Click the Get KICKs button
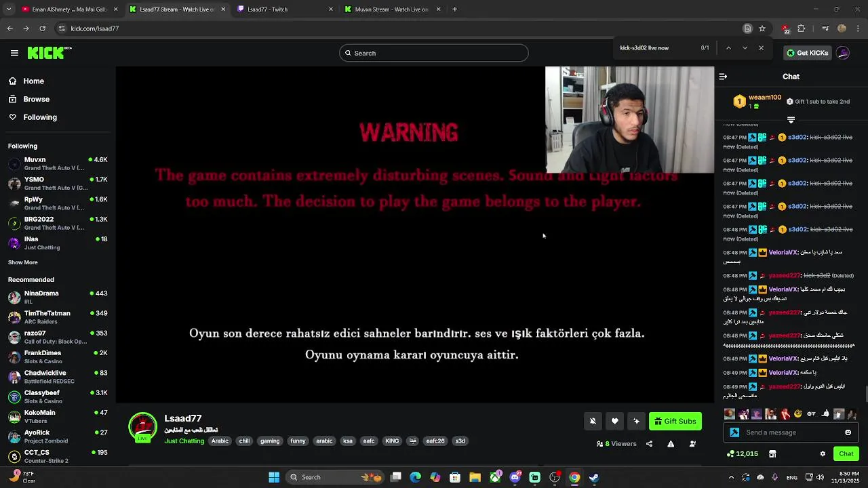The width and height of the screenshot is (868, 488). coord(807,53)
